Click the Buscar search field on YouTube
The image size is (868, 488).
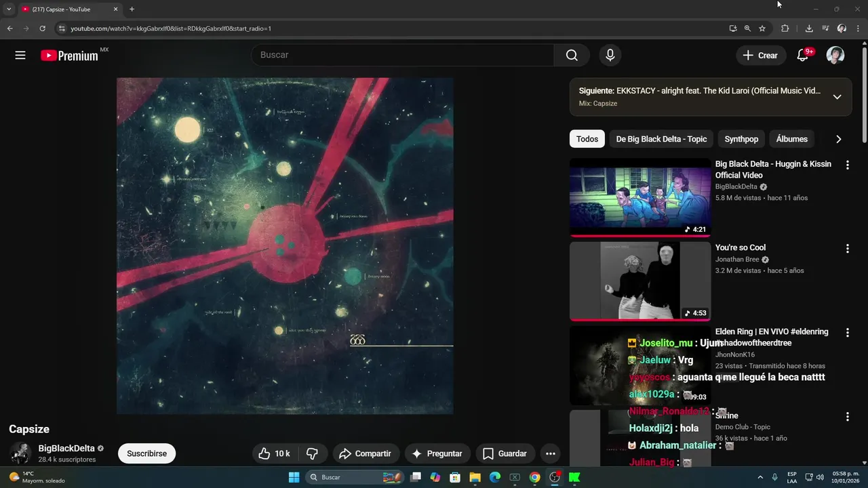click(x=403, y=55)
